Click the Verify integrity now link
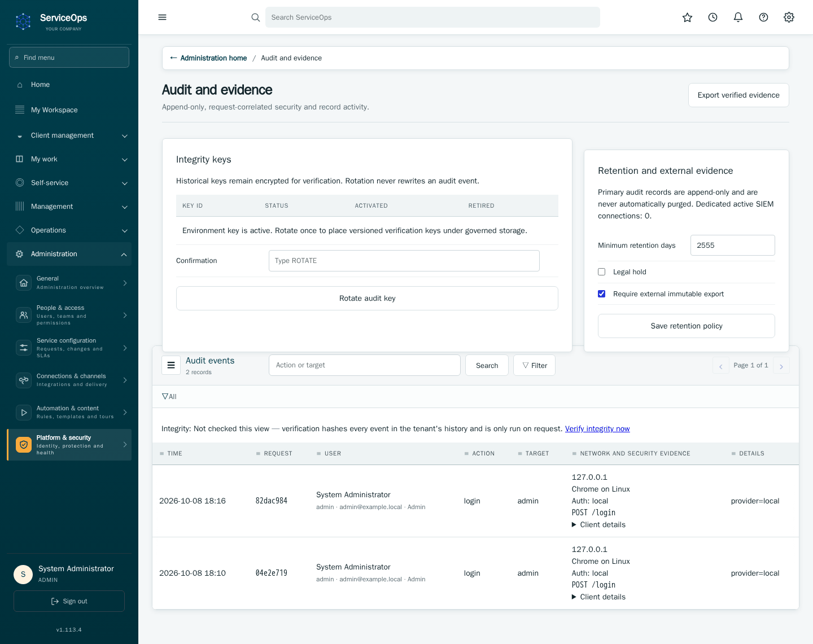Viewport: 813px width, 644px height. [x=597, y=429]
